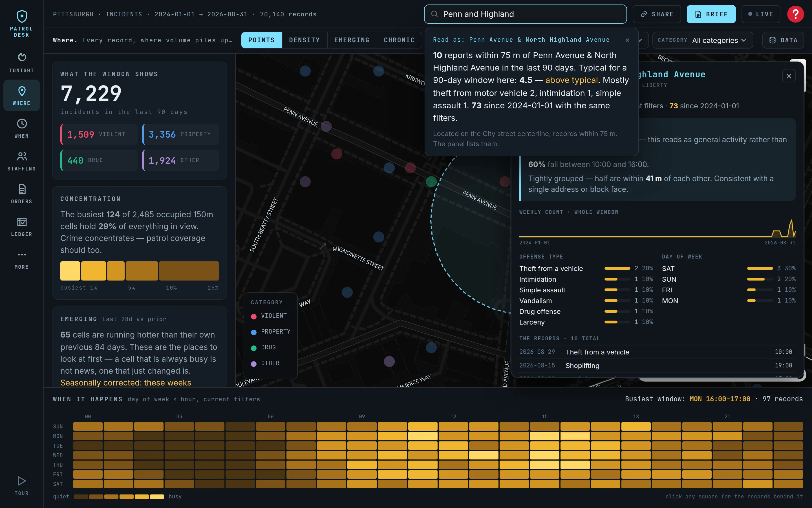Select the 440 Drug stat card
This screenshot has height=508, width=812.
click(99, 160)
